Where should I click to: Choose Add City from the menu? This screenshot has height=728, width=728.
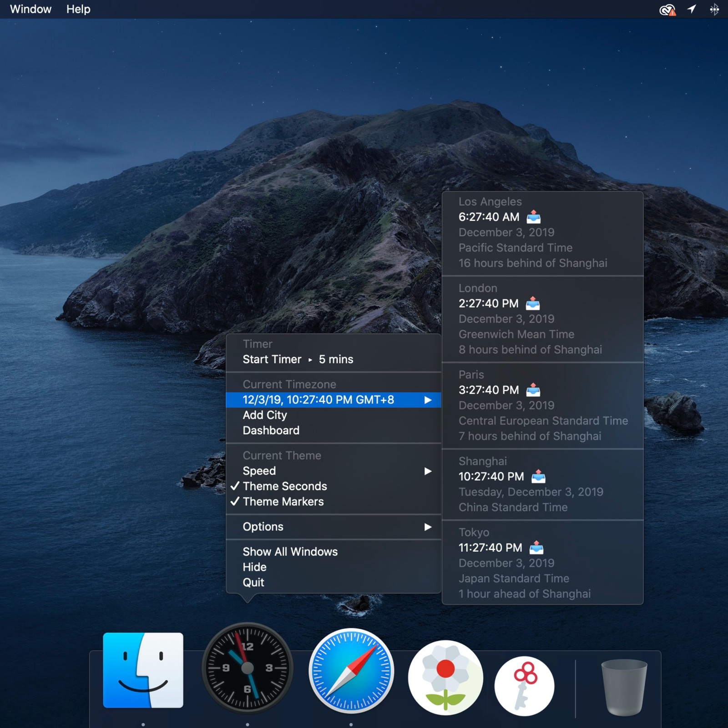pos(265,415)
